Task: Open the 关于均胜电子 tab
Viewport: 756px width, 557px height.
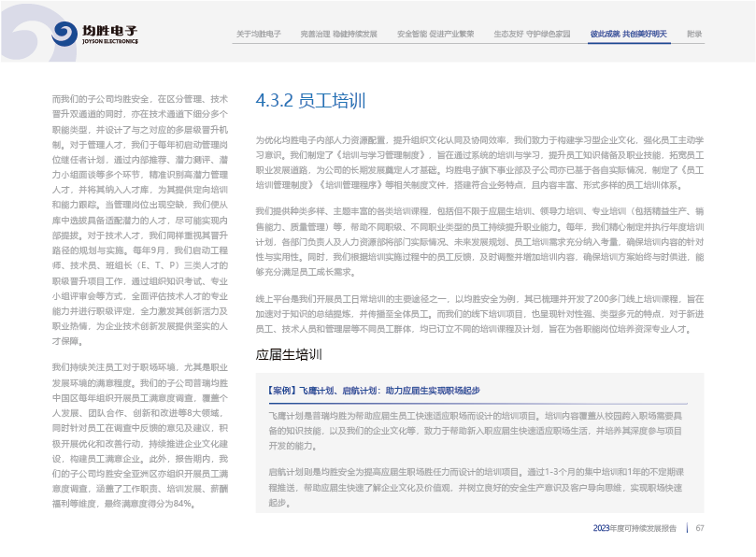Action: [x=259, y=34]
